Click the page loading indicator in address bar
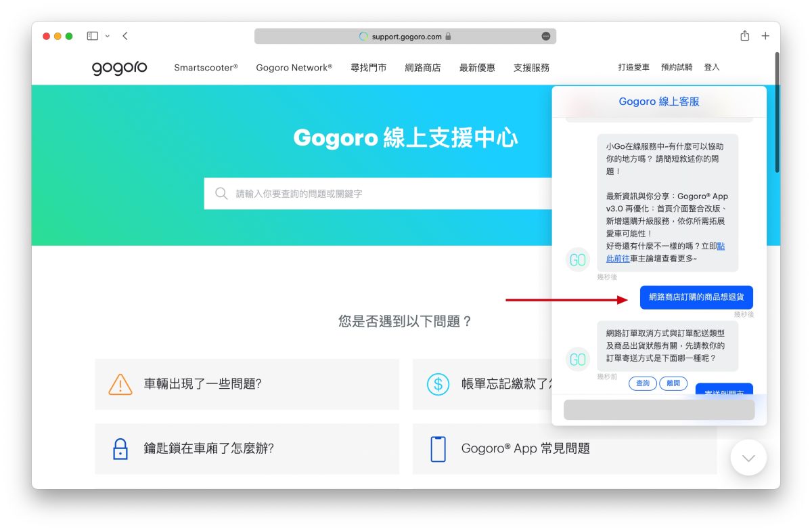 363,36
